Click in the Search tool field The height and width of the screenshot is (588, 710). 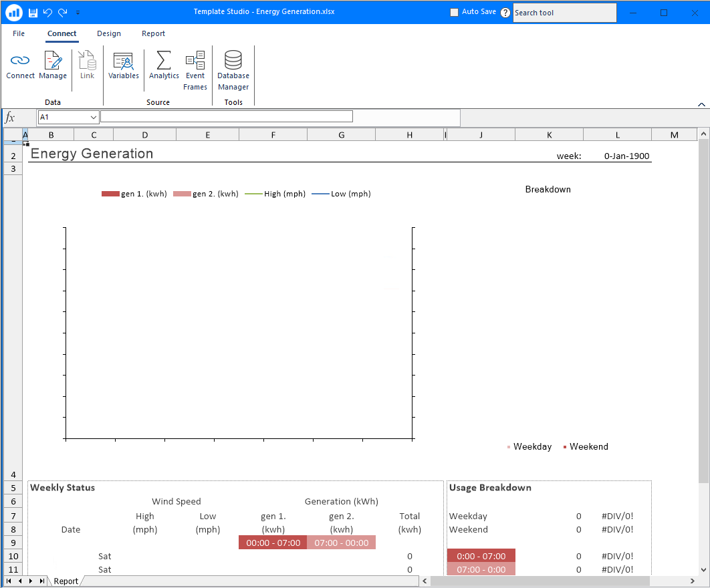click(x=565, y=13)
